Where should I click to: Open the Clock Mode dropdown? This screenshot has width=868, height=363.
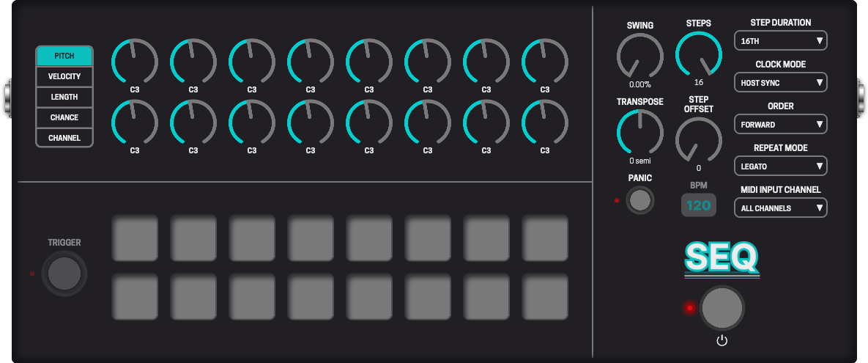point(780,83)
